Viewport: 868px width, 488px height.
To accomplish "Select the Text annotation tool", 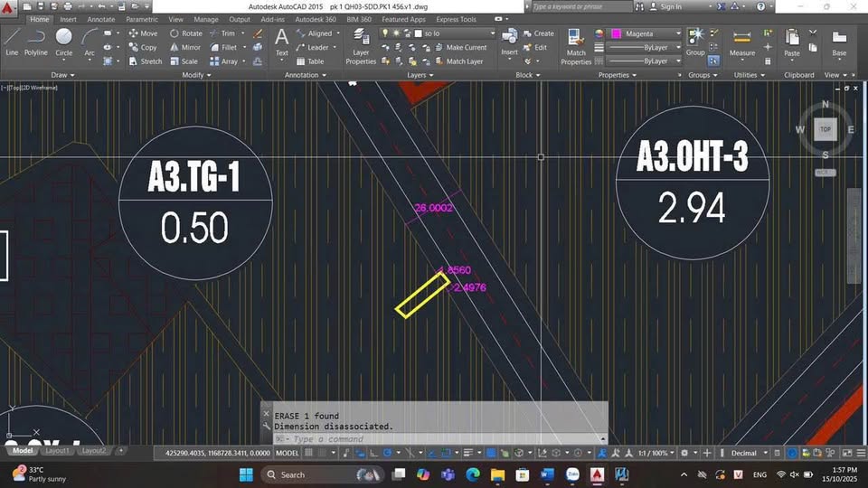I will tap(282, 42).
